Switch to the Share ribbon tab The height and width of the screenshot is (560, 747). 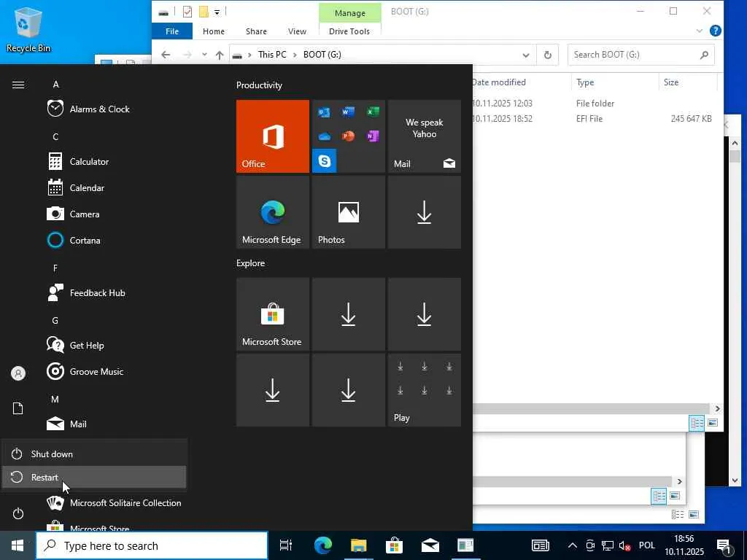[256, 31]
